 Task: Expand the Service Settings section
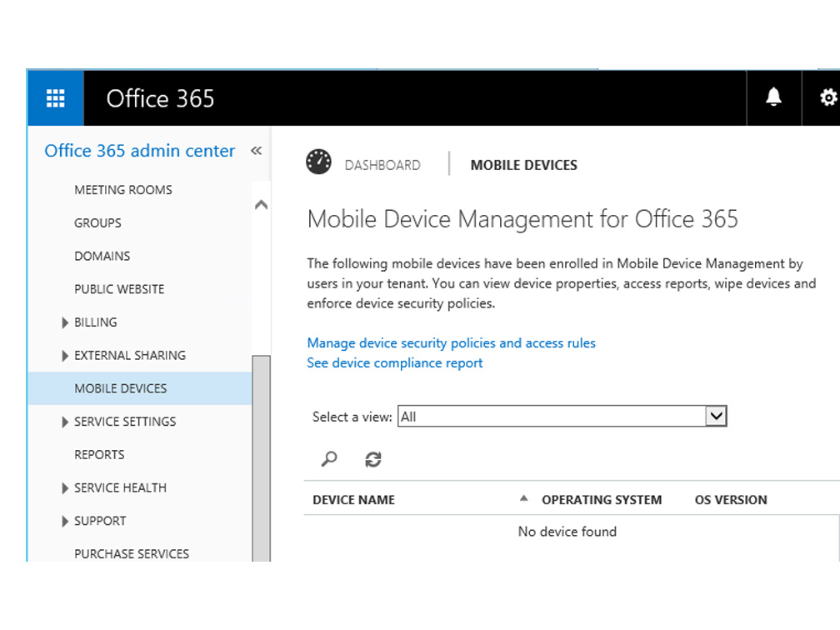pyautogui.click(x=65, y=422)
